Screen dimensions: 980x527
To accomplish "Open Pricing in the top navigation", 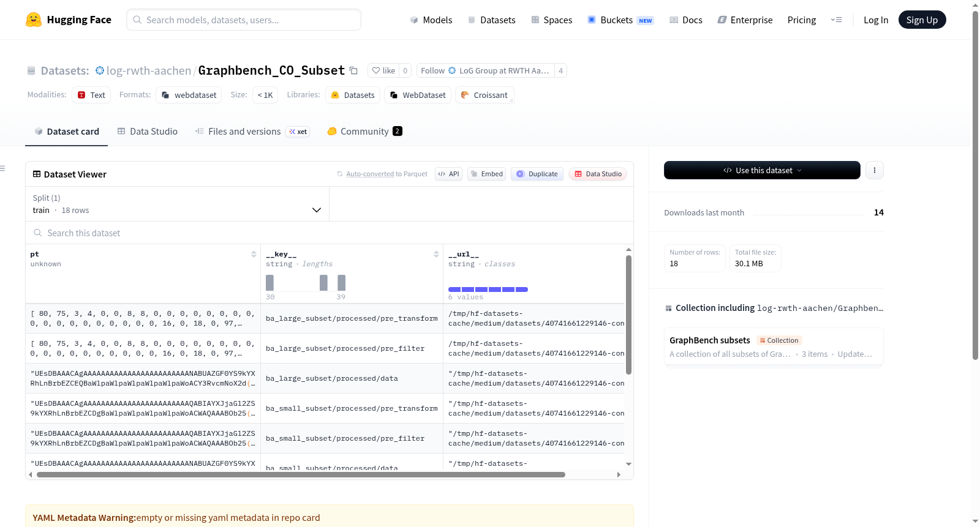I will (802, 20).
